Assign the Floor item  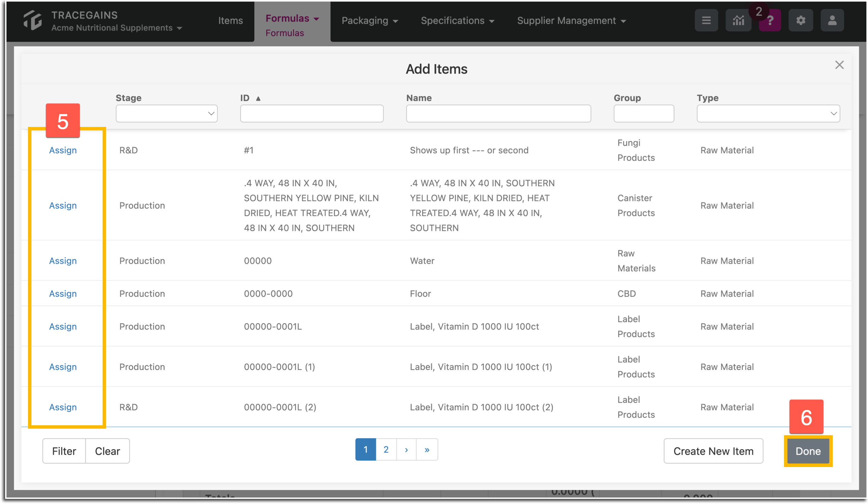tap(63, 294)
